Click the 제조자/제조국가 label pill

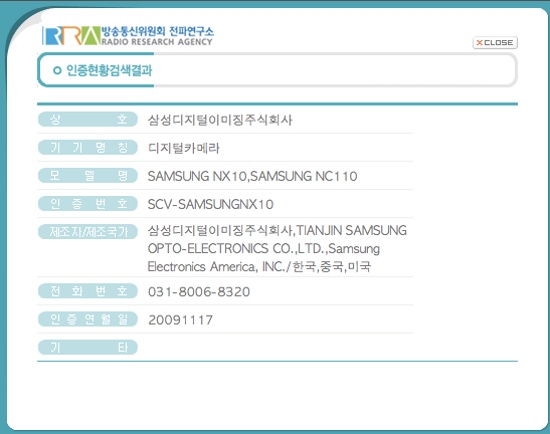click(x=88, y=232)
